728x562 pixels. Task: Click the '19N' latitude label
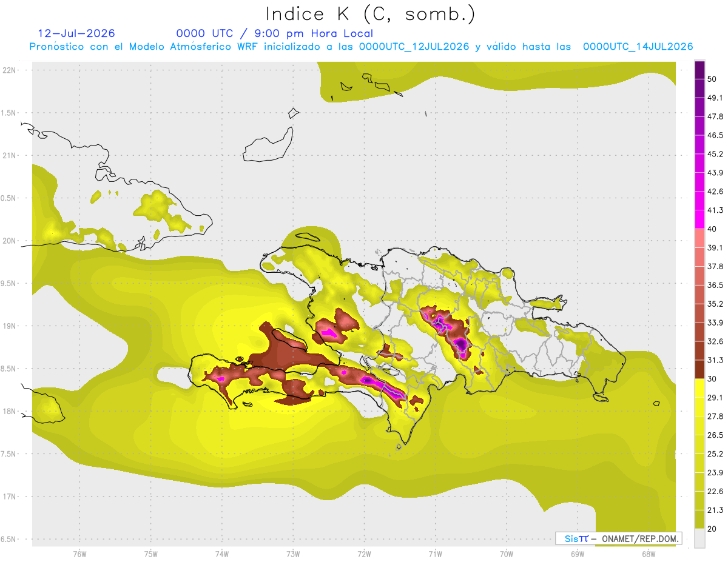(9, 326)
